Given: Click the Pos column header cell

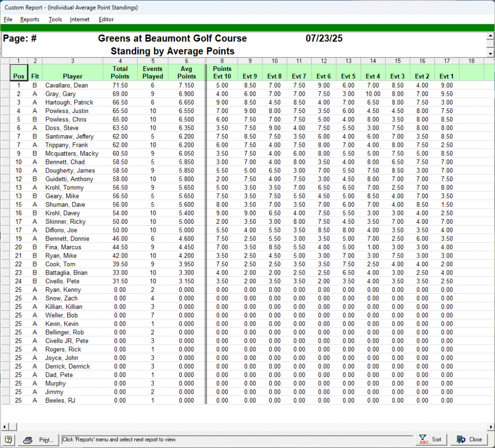Looking at the screenshot, I should point(18,72).
